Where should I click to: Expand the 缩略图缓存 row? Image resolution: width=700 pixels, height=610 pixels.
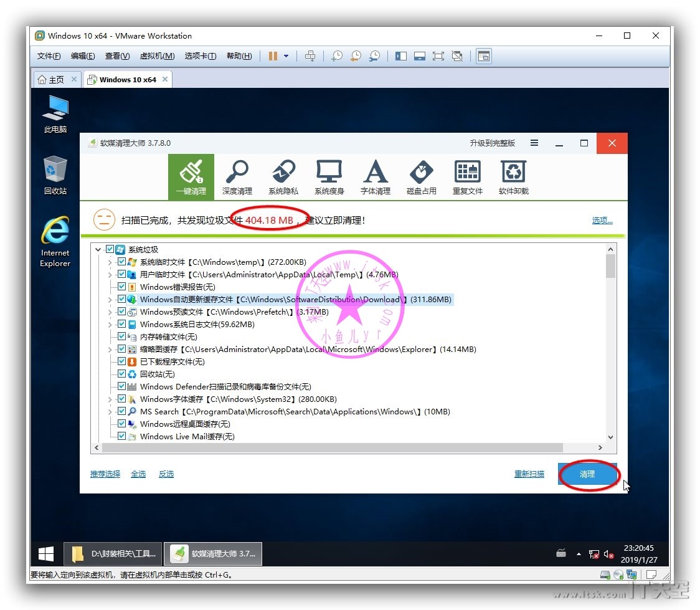110,350
